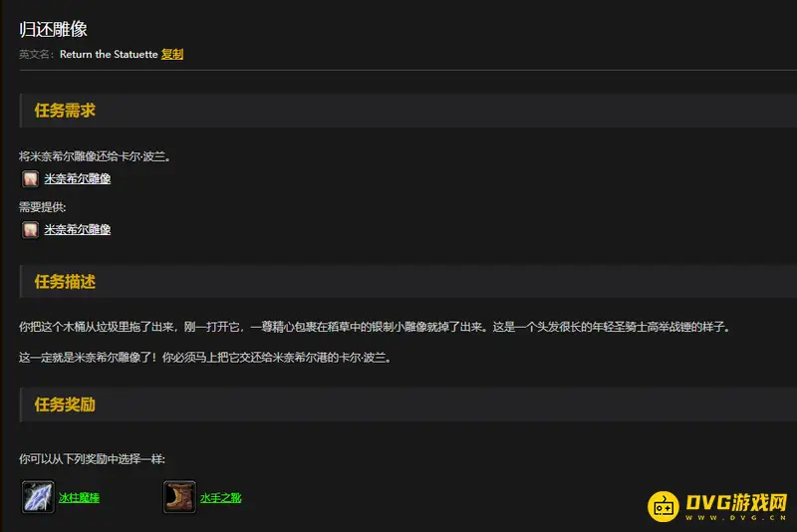Click the 复制 copy link beside the English name

(171, 54)
